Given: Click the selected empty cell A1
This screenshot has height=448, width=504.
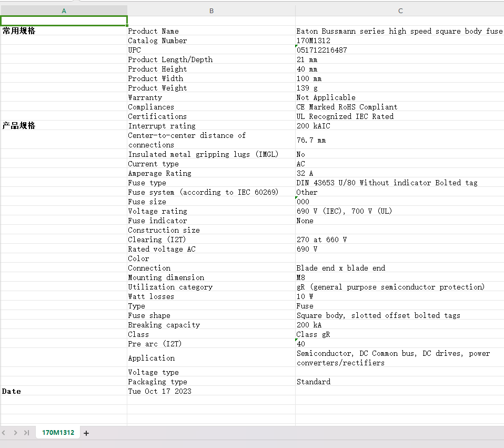Looking at the screenshot, I should coord(64,21).
